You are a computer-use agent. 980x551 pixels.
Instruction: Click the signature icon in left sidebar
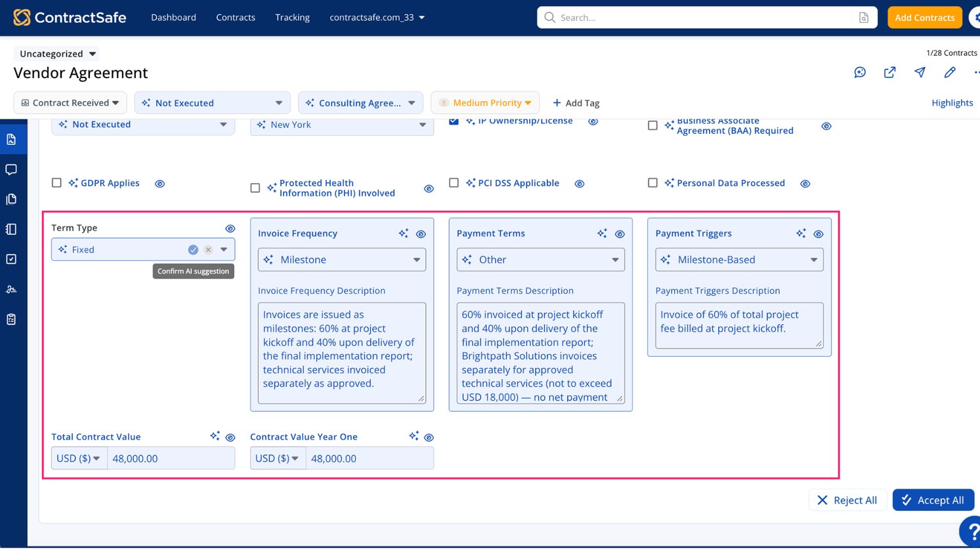click(11, 289)
